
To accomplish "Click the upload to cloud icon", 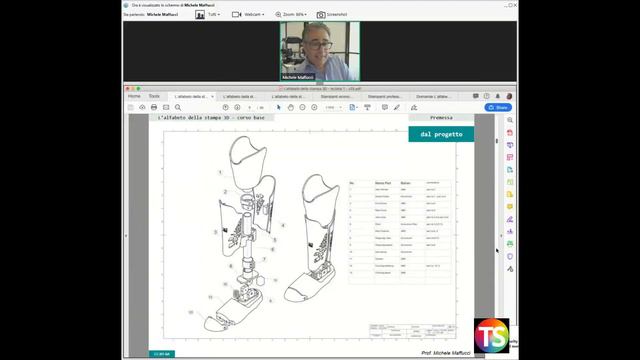I will point(142,107).
